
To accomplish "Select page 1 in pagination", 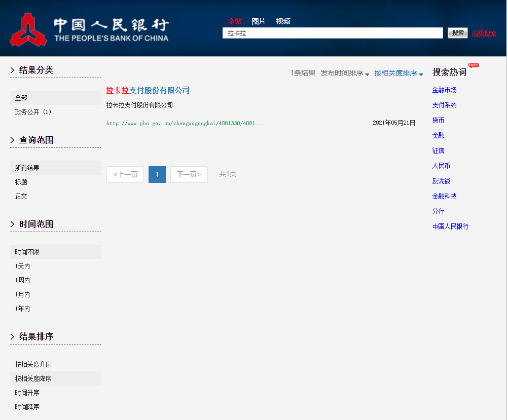I will pyautogui.click(x=157, y=175).
